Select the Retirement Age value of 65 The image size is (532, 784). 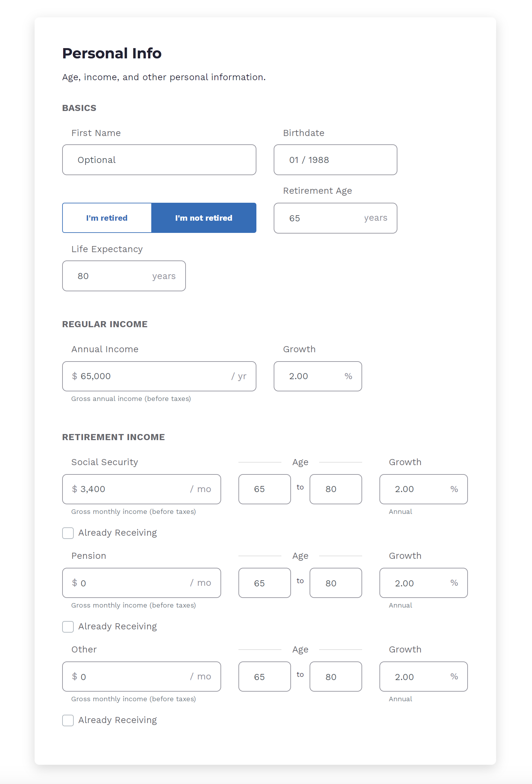[336, 218]
